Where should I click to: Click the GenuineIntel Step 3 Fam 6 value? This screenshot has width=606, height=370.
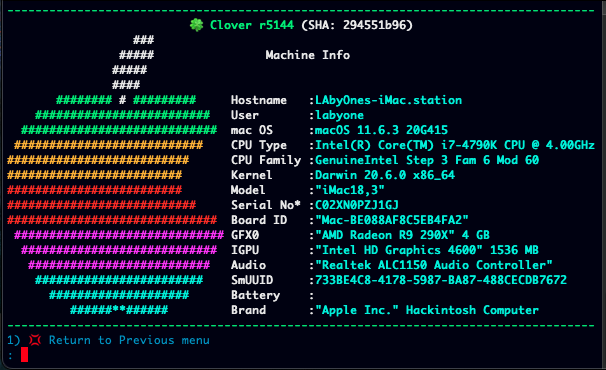427,160
